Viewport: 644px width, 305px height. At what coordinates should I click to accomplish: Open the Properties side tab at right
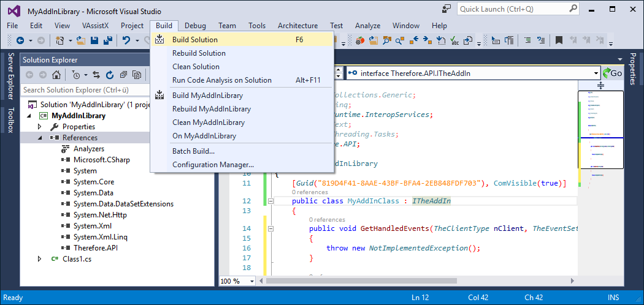pyautogui.click(x=633, y=69)
